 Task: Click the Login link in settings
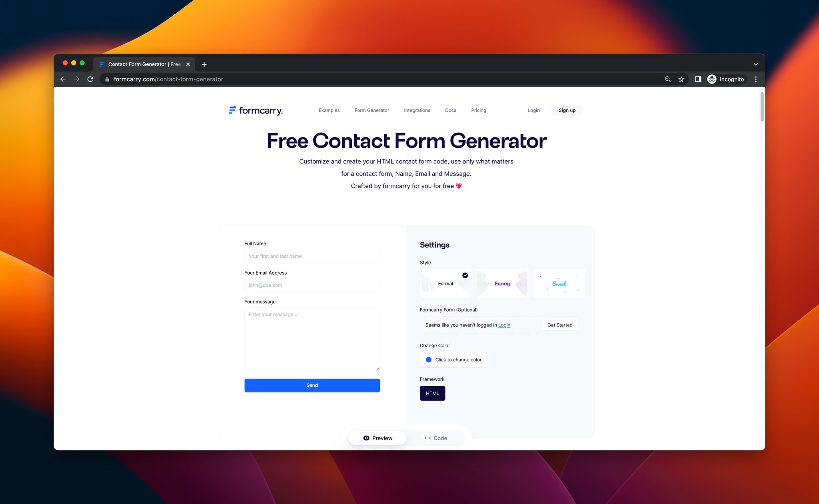[504, 325]
